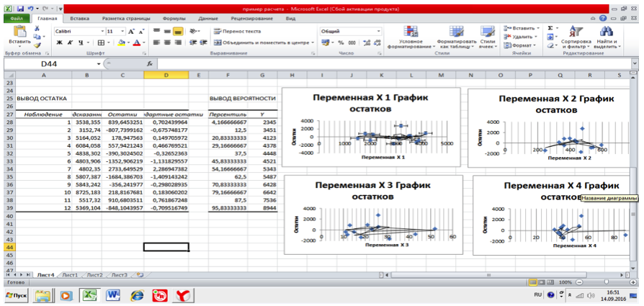
Task: Apply yellow fill color bucket
Action: [x=122, y=42]
